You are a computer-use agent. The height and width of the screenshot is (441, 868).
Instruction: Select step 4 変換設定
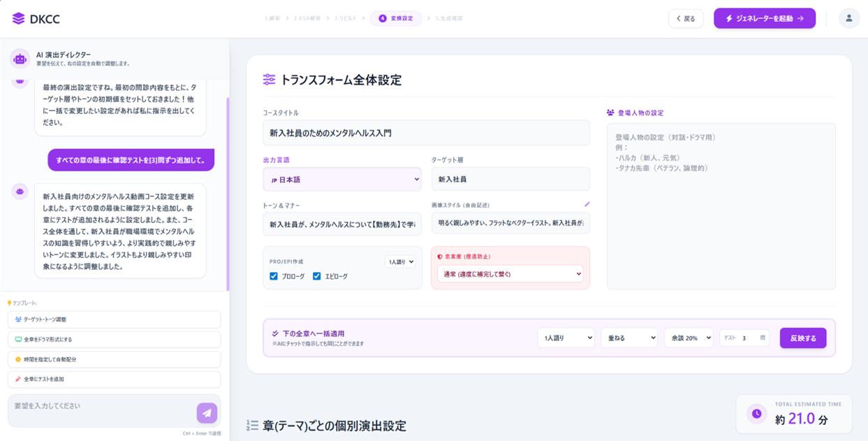396,19
